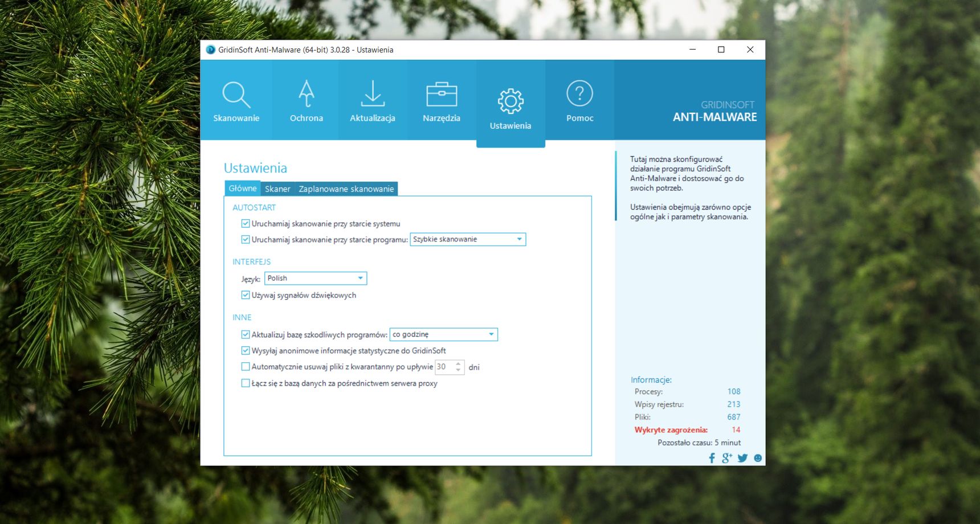The width and height of the screenshot is (980, 524).
Task: Click the Pozostało czasu: 5 minut text
Action: point(699,443)
